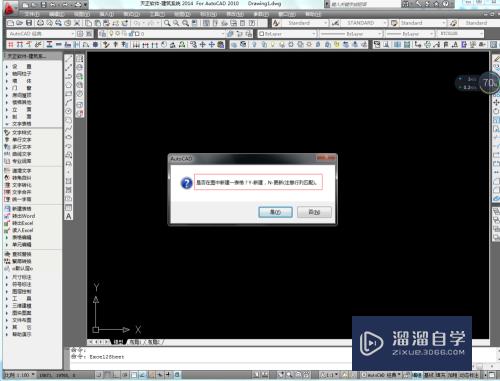The image size is (500, 381).
Task: Click the Text Style icon
Action: pyautogui.click(x=276, y=23)
